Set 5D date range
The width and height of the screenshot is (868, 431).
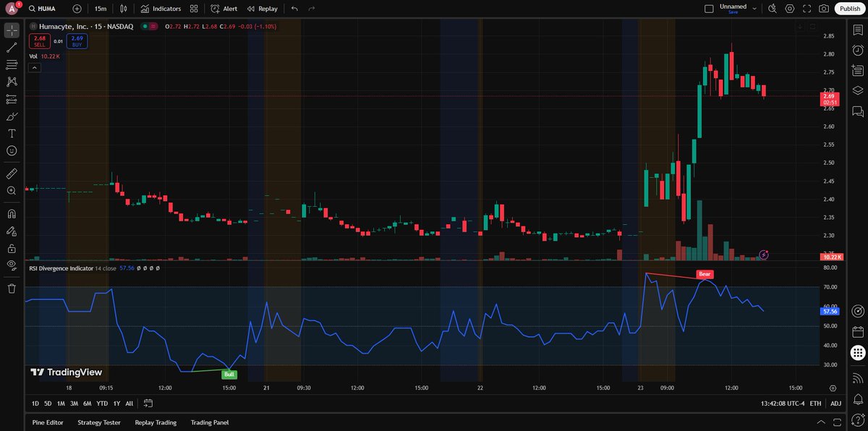48,404
